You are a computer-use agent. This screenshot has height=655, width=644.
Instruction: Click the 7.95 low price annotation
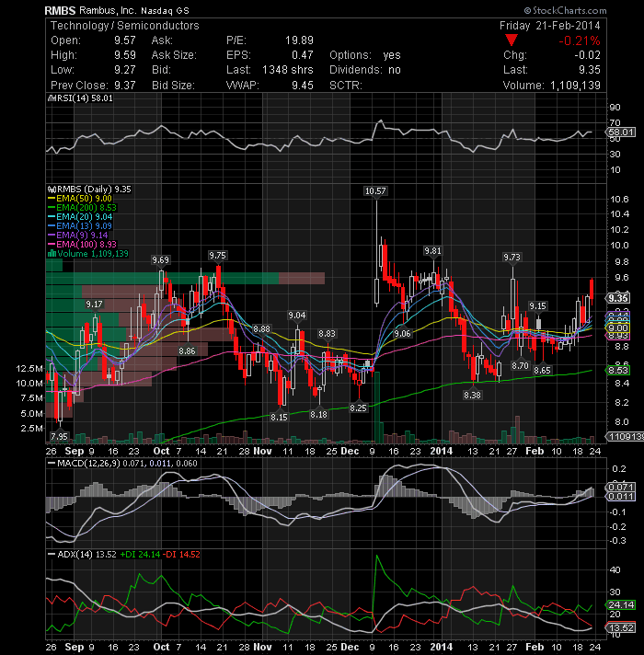point(59,437)
